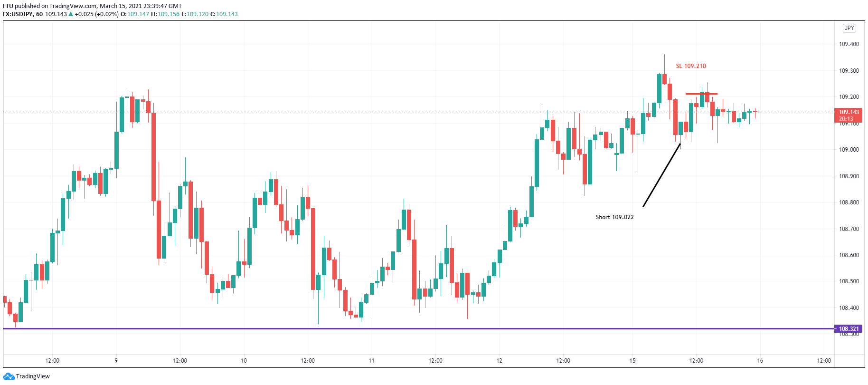Select the black diagonal trend line

(x=661, y=175)
